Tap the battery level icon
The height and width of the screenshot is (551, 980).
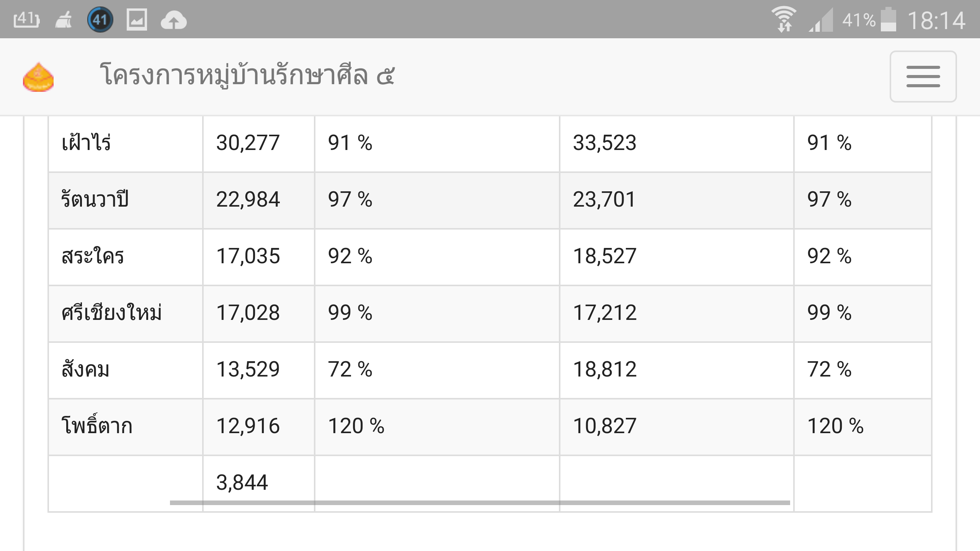tap(888, 20)
